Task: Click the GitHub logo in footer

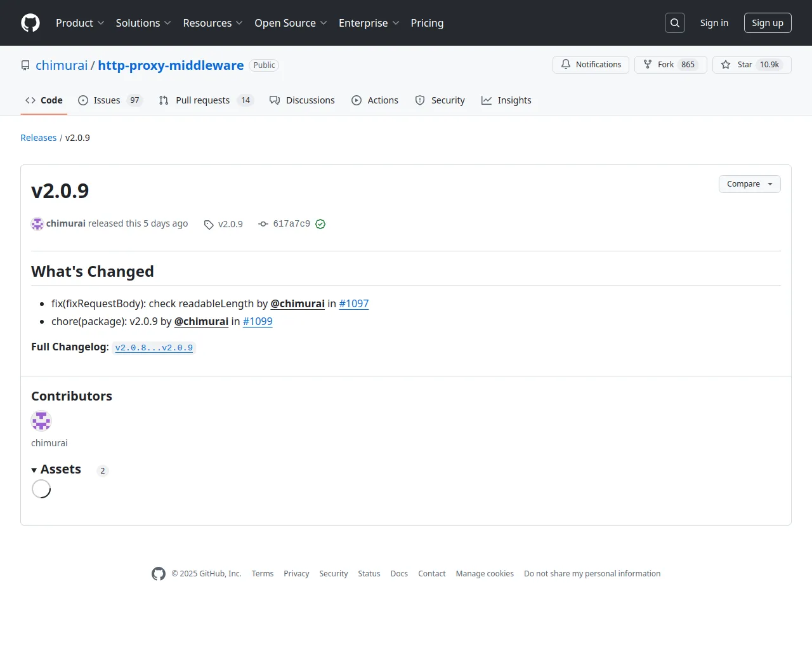Action: pos(159,574)
